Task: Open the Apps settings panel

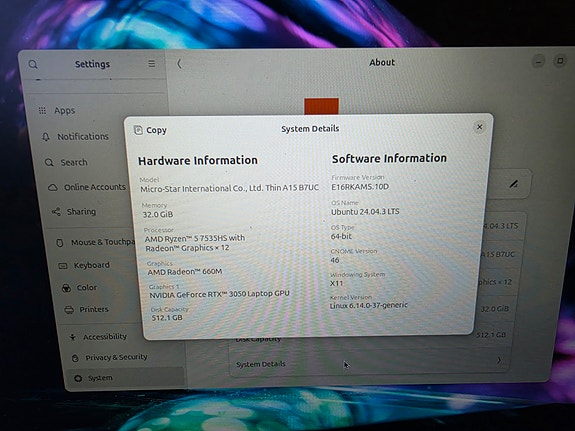Action: pyautogui.click(x=65, y=111)
